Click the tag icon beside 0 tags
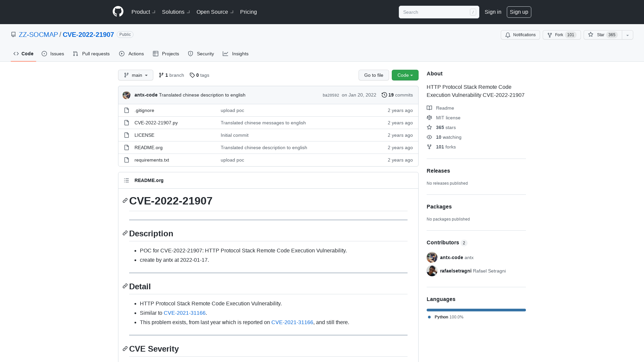 pos(192,75)
